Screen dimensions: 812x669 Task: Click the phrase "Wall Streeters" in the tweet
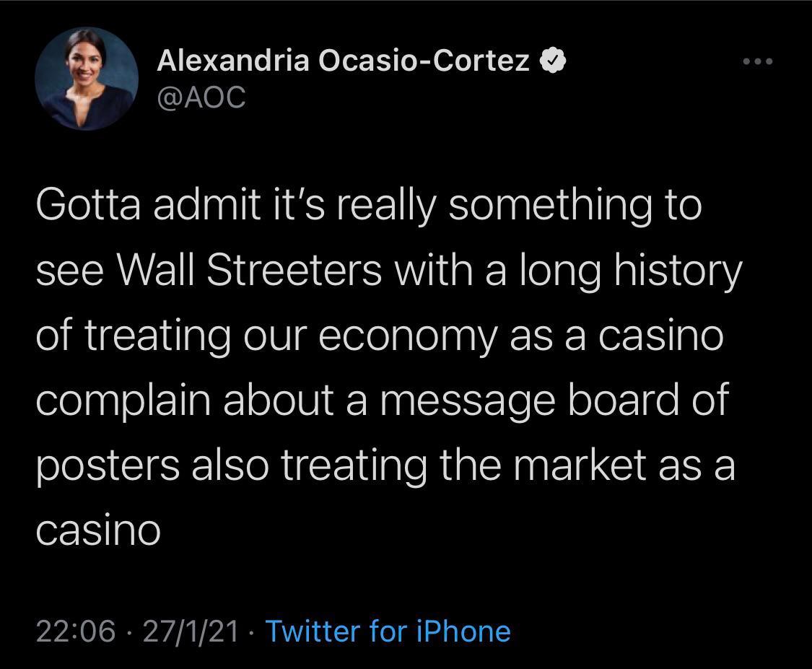(x=248, y=270)
